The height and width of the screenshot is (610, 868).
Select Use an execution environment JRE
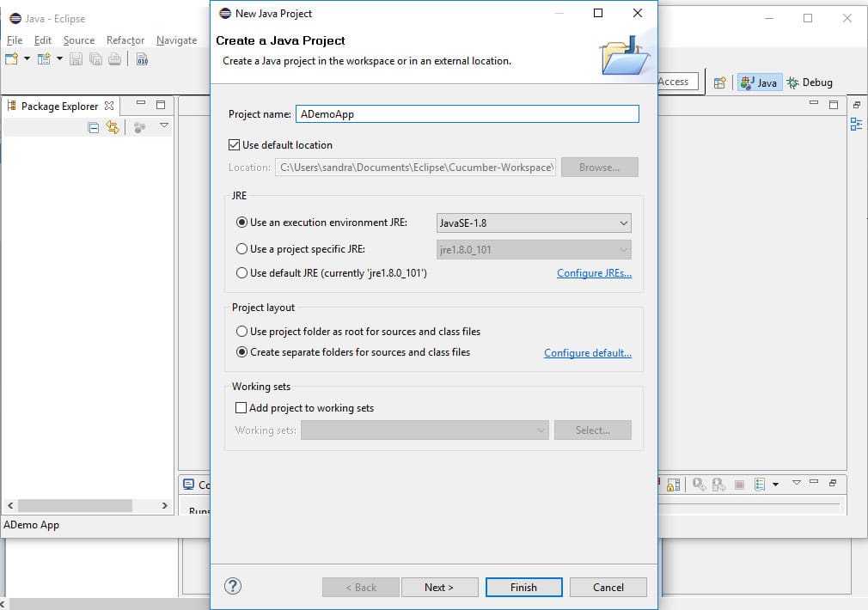point(241,223)
